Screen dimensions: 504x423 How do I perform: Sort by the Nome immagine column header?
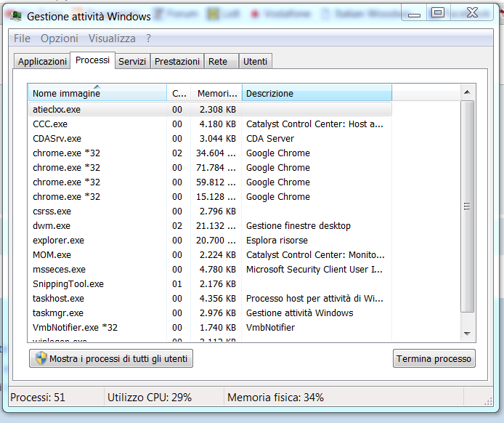pos(97,93)
